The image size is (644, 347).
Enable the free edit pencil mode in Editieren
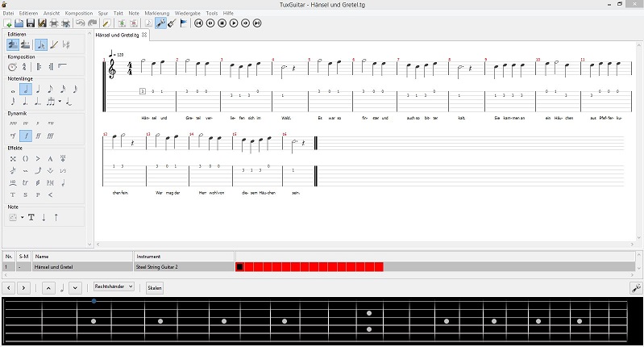tap(54, 44)
